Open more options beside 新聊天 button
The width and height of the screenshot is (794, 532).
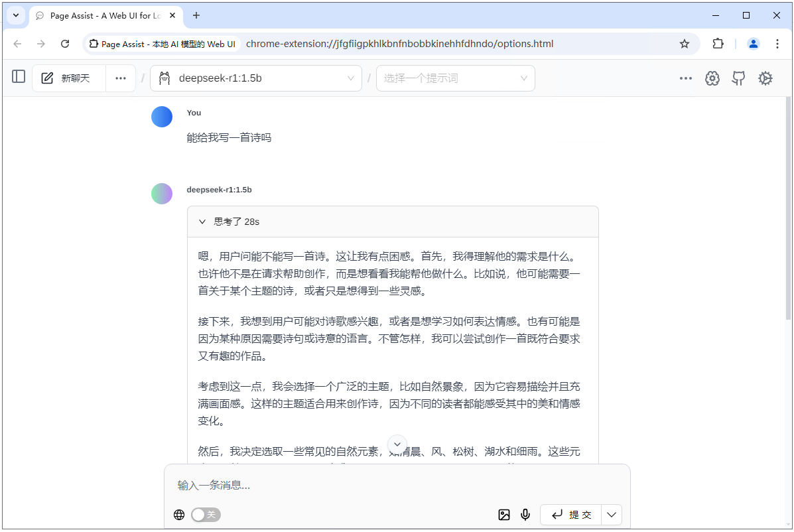[x=121, y=78]
